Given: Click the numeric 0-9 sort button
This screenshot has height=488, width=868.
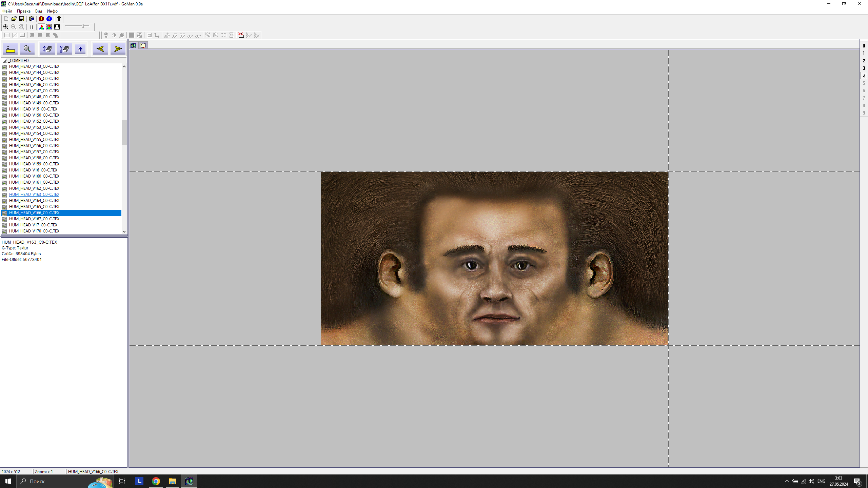Looking at the screenshot, I should 64,49.
